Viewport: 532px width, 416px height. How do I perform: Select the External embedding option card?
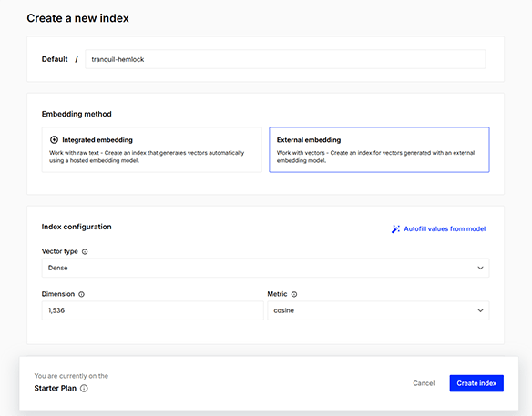click(x=379, y=149)
